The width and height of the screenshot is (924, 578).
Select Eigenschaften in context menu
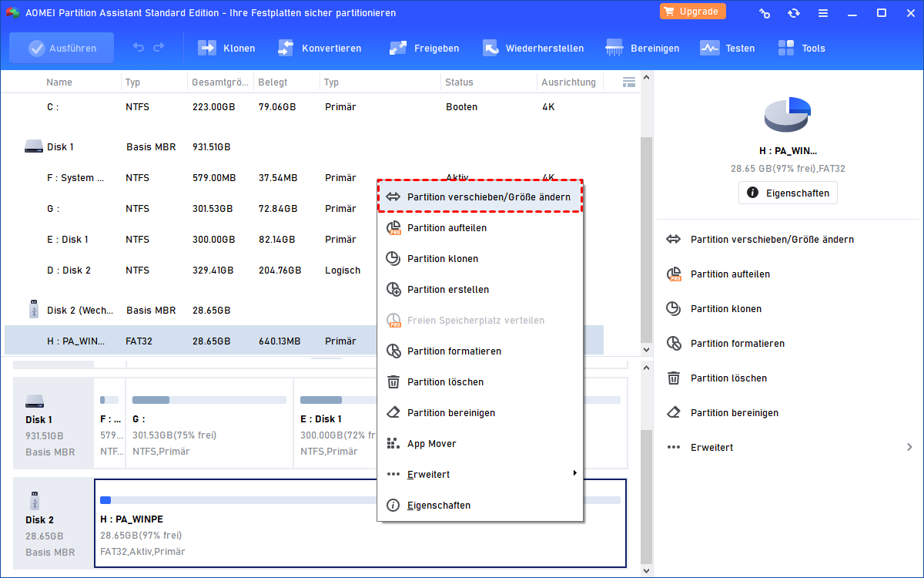480,506
